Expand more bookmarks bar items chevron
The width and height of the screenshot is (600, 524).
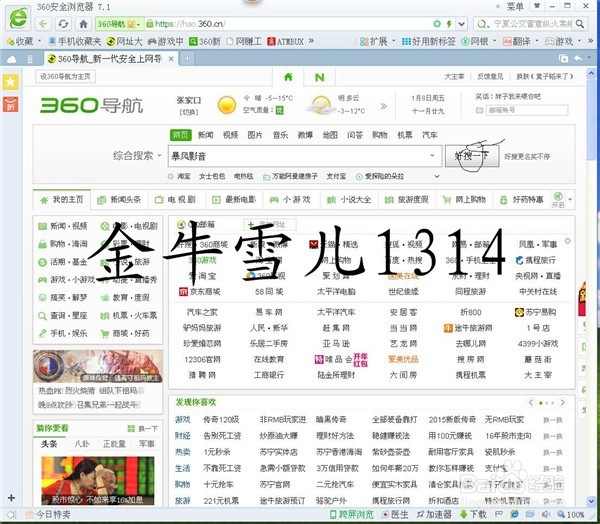[x=311, y=41]
